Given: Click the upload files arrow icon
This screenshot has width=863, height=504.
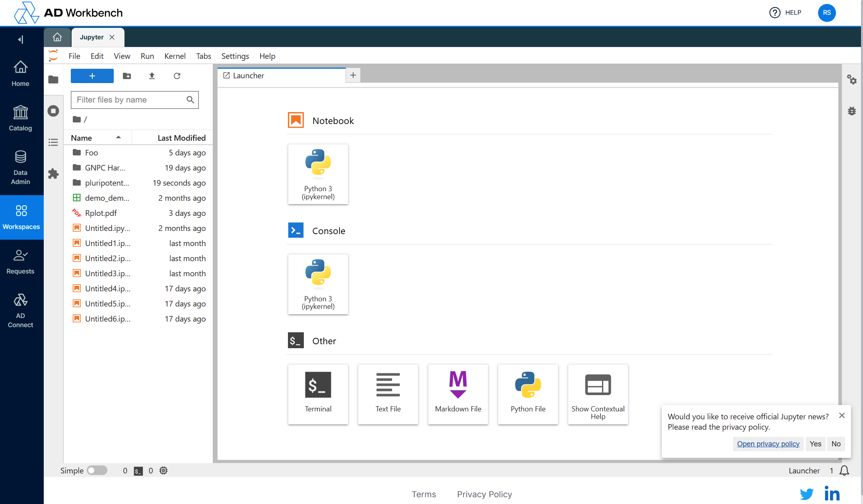Looking at the screenshot, I should pos(152,76).
